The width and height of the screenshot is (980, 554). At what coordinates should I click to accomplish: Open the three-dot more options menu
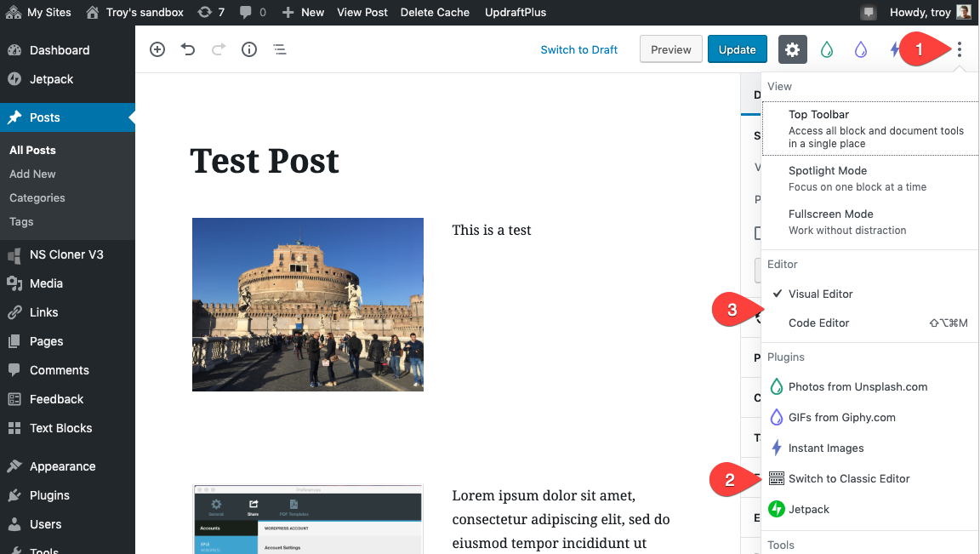[959, 49]
